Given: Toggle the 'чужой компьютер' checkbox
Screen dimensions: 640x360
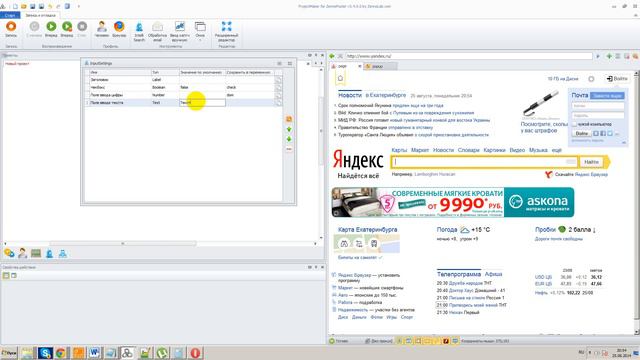Looking at the screenshot, I should click(x=575, y=124).
